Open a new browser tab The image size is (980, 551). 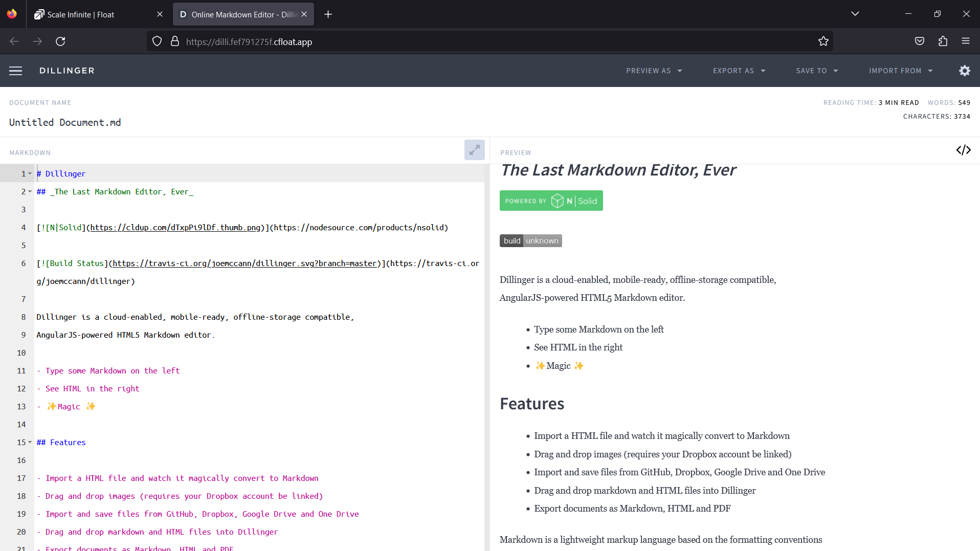328,14
